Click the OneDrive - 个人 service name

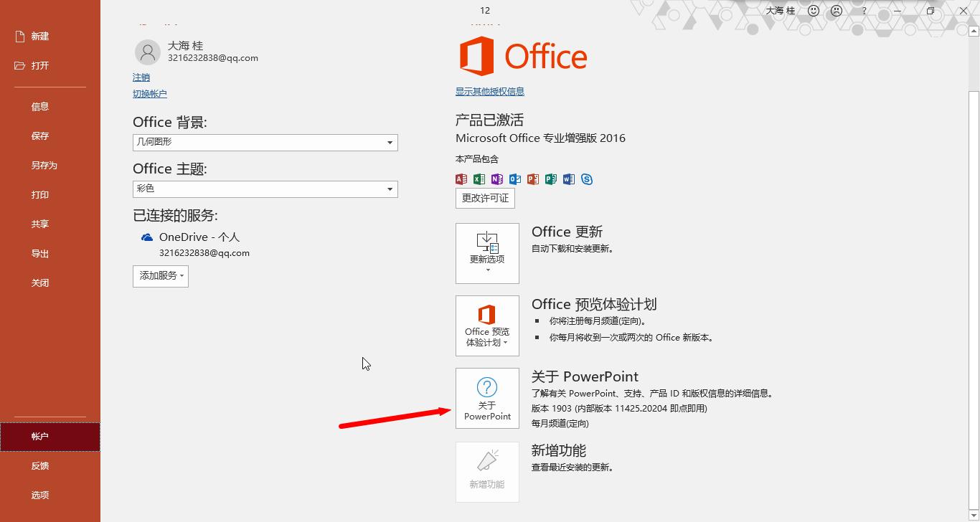[x=199, y=237]
